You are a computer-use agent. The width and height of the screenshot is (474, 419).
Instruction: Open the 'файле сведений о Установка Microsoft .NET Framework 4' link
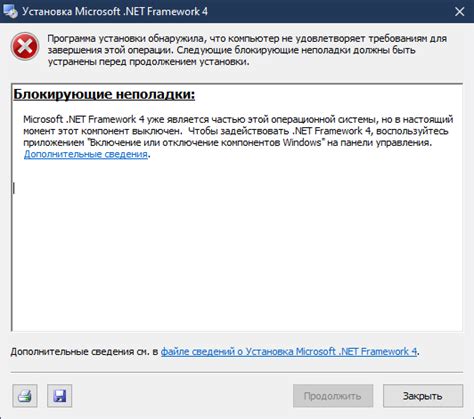[x=289, y=351]
